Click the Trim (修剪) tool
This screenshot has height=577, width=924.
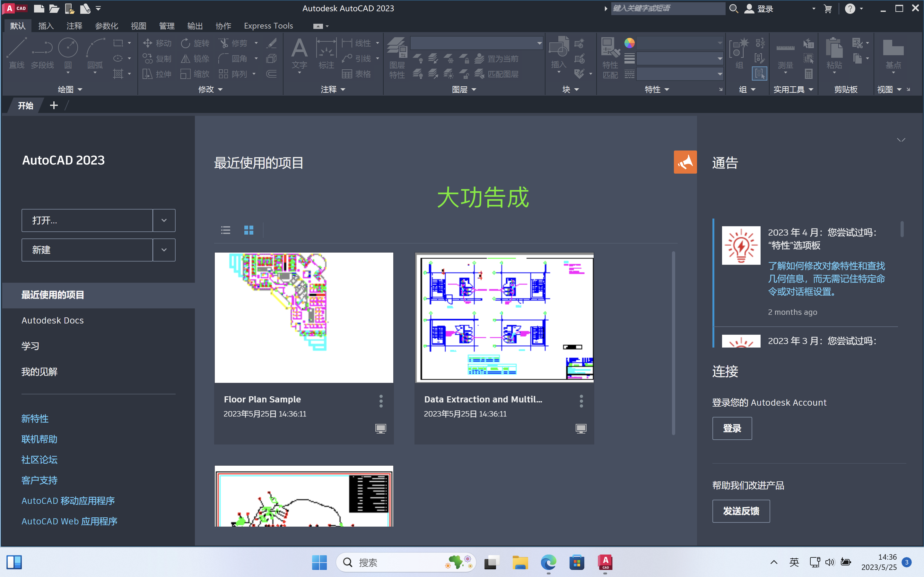pyautogui.click(x=233, y=43)
